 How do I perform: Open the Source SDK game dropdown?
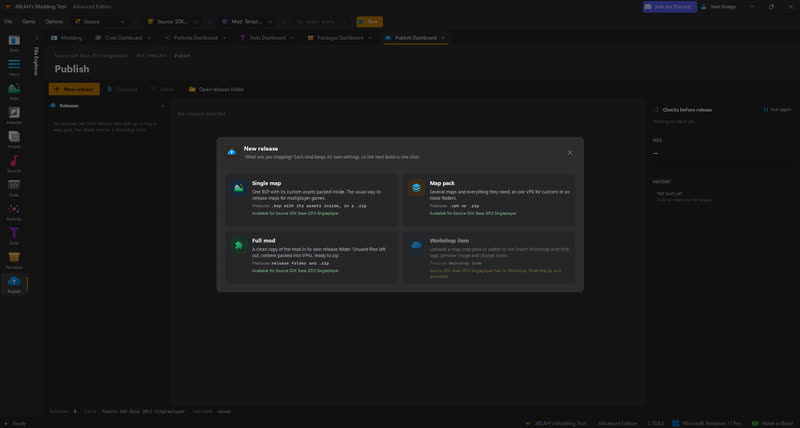tap(173, 22)
